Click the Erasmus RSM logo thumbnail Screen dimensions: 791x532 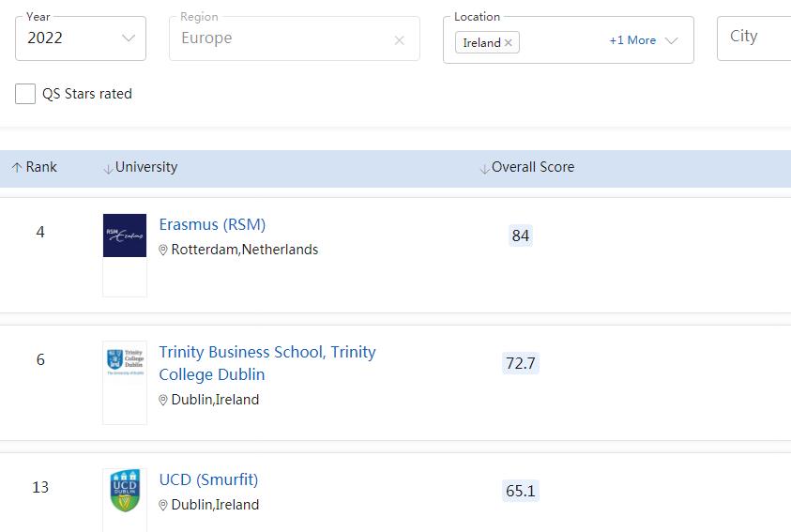tap(125, 236)
